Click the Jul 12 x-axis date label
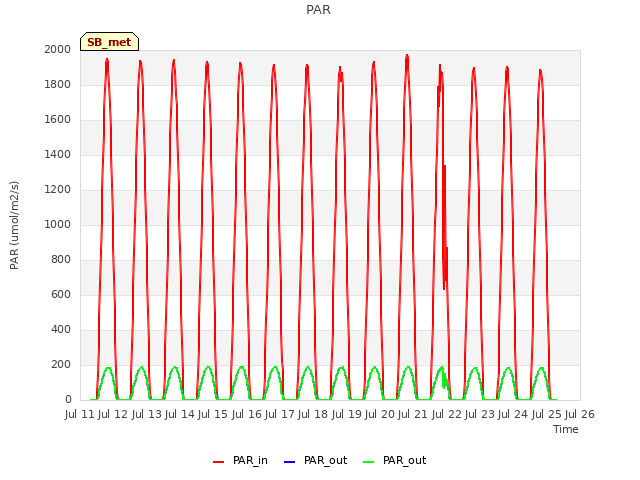This screenshot has height=480, width=640. pos(113,414)
